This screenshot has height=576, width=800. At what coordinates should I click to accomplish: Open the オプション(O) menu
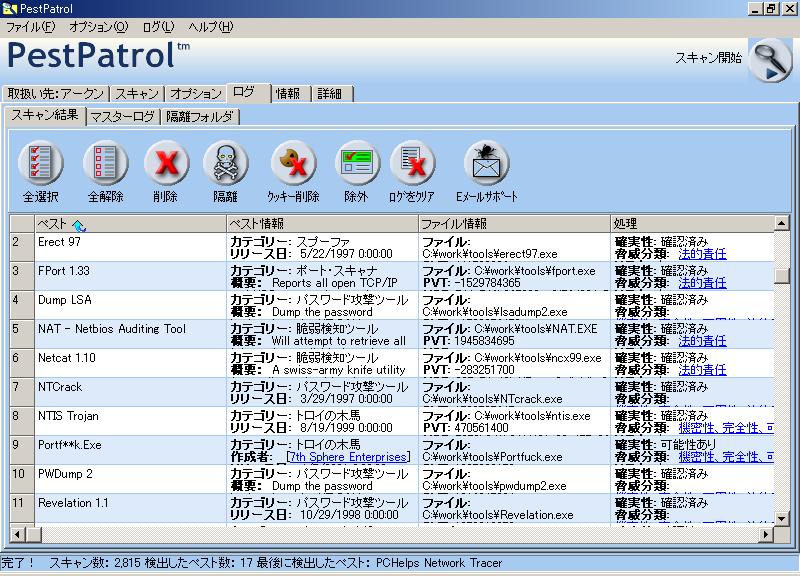pos(98,27)
